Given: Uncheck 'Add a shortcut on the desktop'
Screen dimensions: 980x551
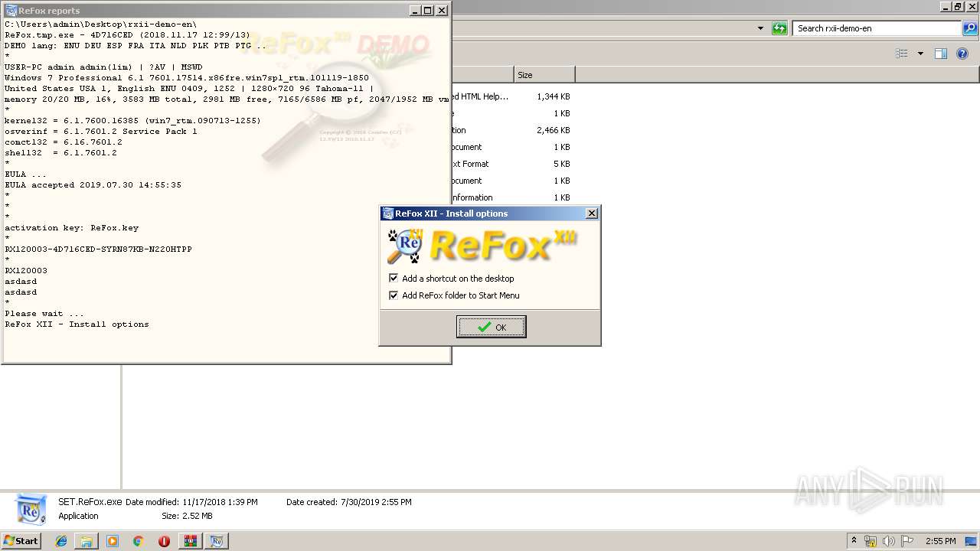Looking at the screenshot, I should pos(394,279).
